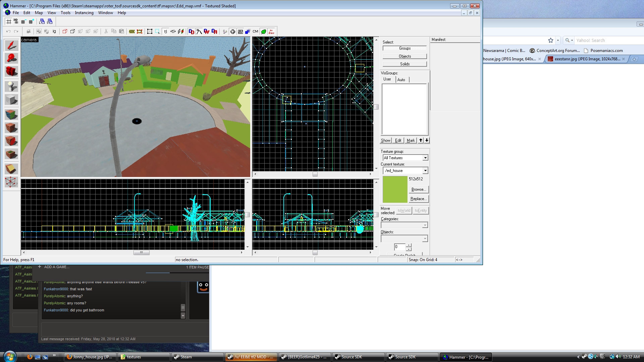Viewport: 644px width, 362px height.
Task: Pick the Block creation tool
Action: click(11, 100)
